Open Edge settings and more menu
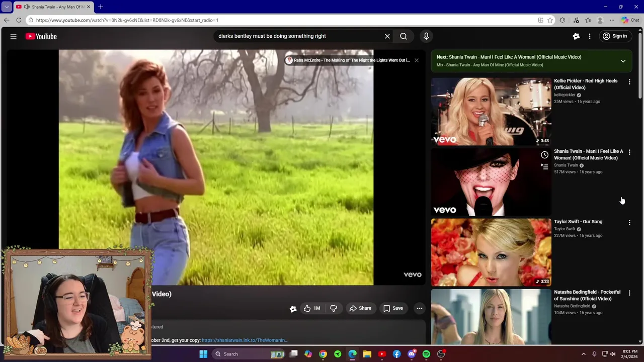Viewport: 644px width, 362px height. click(612, 20)
